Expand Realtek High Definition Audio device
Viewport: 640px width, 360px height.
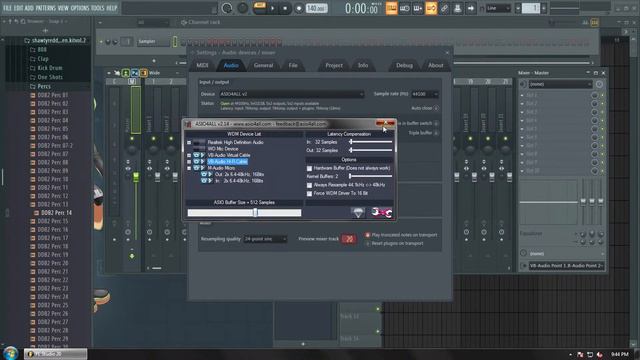[x=189, y=142]
